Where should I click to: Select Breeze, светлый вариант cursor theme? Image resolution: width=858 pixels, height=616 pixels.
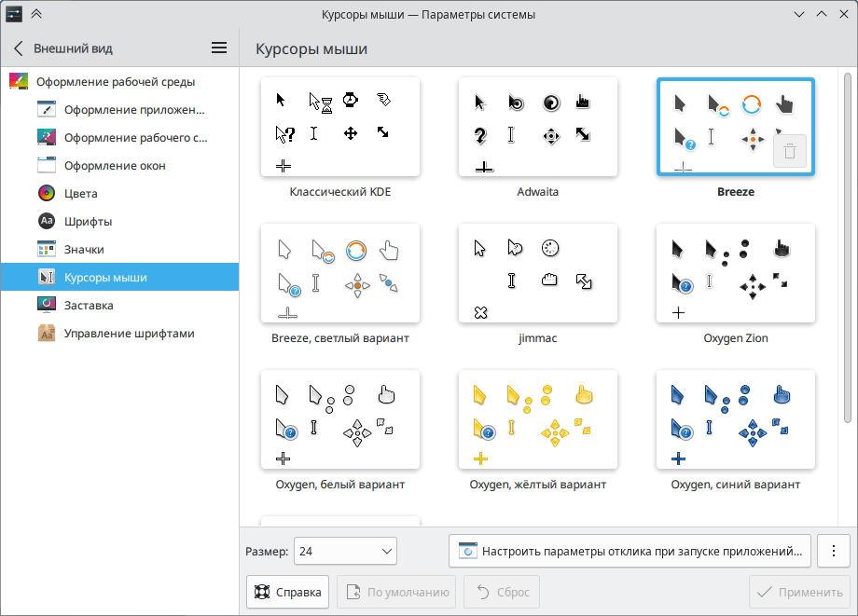click(x=340, y=273)
